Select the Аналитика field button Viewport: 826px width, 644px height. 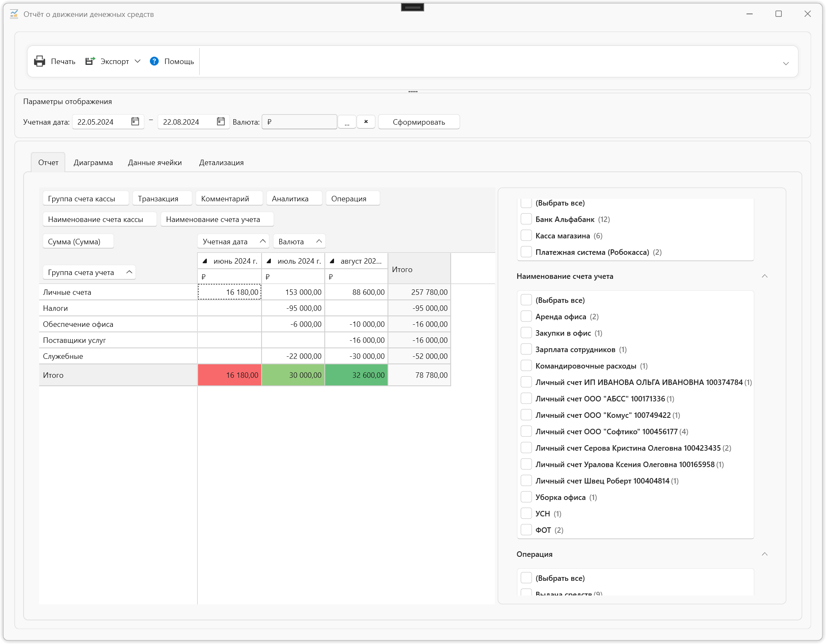click(x=294, y=198)
